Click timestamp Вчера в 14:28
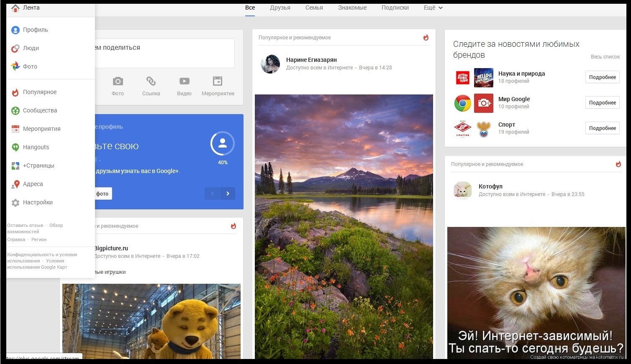Viewport: 631px width, 364px height. click(x=375, y=68)
